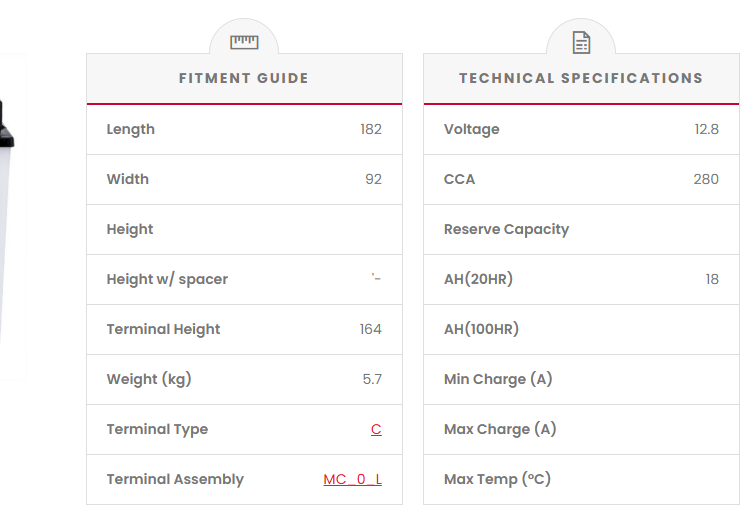Open the MC_0_L terminal assembly link
Screen dimensions: 747x514
(352, 479)
